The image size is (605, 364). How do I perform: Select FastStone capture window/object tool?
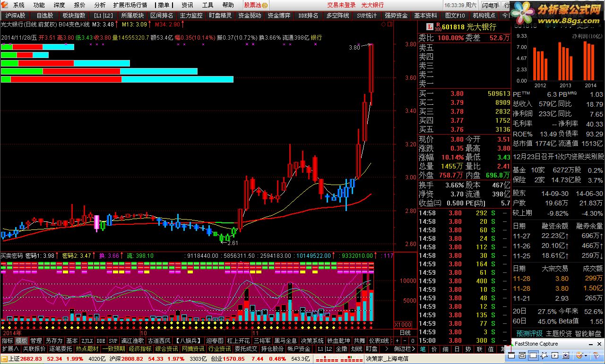click(522, 355)
